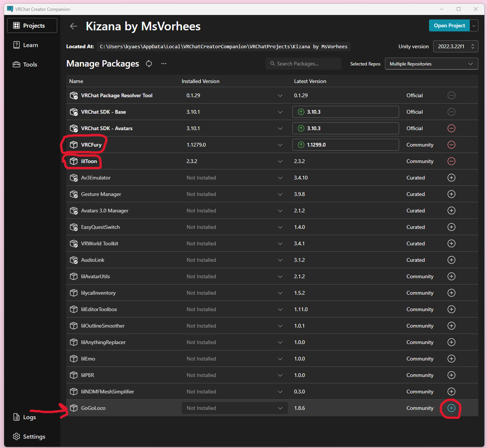Open the Selected Repos dropdown
Screen dimensions: 487x448
pyautogui.click(x=431, y=64)
